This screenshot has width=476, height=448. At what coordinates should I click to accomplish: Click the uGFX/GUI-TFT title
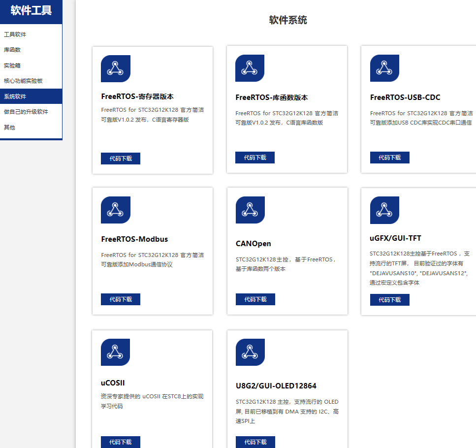click(x=395, y=238)
